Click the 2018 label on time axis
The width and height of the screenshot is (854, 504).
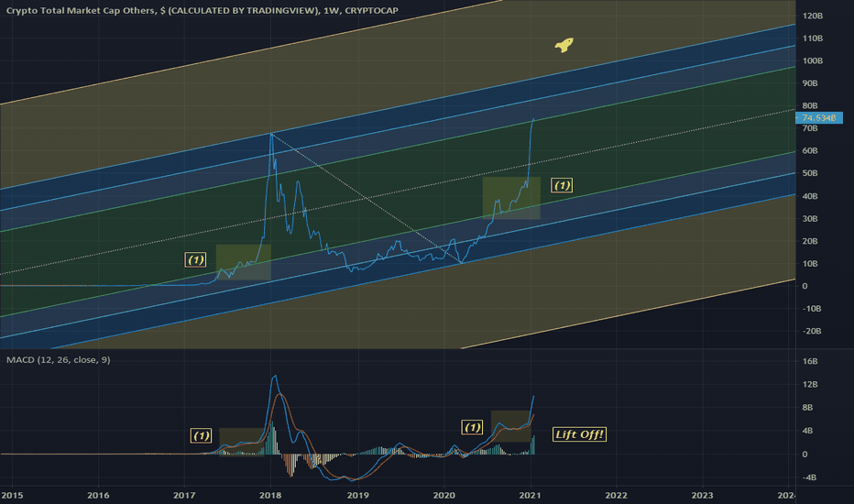[270, 495]
